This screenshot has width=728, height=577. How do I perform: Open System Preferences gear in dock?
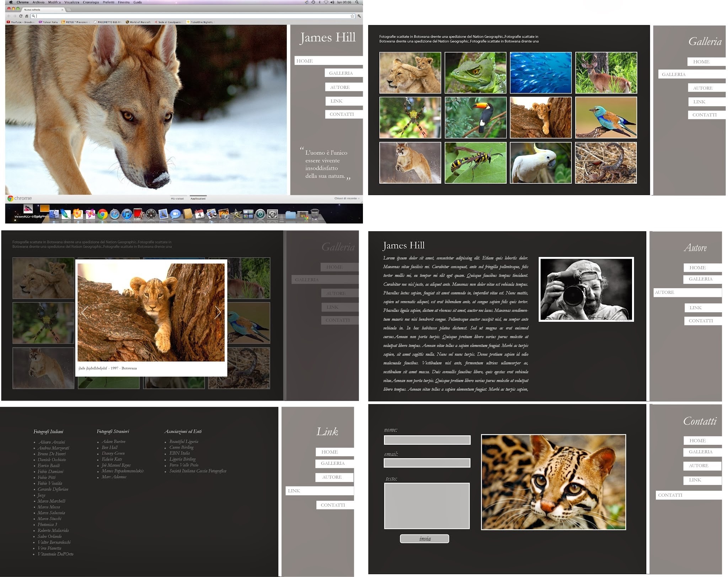coord(272,214)
